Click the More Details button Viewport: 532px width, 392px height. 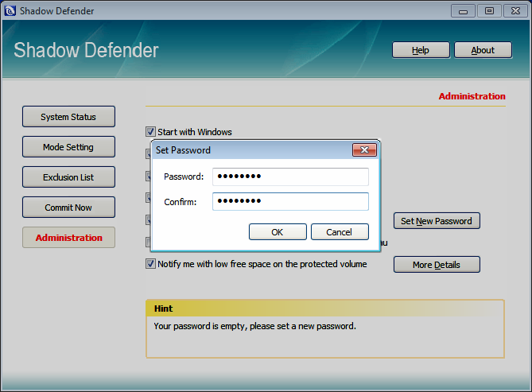tap(437, 265)
